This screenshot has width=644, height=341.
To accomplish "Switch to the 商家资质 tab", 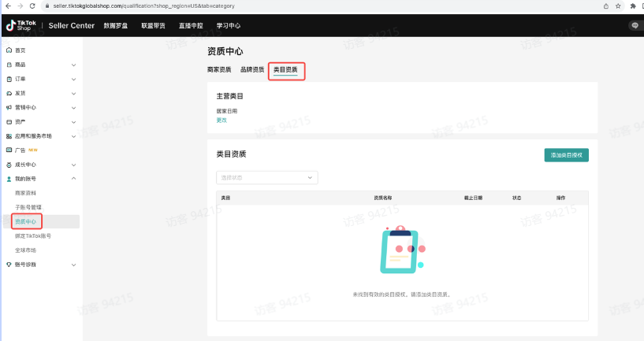I will click(x=219, y=70).
